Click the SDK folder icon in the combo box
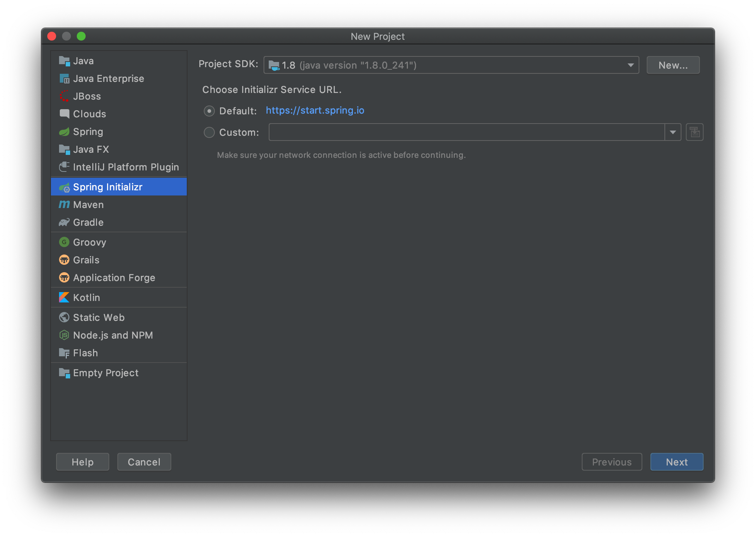 [274, 65]
